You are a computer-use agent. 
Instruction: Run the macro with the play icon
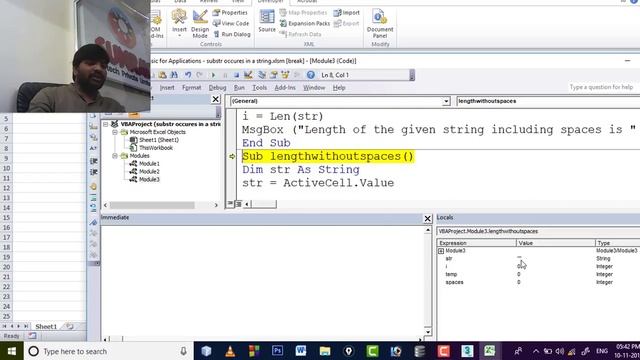click(213, 75)
